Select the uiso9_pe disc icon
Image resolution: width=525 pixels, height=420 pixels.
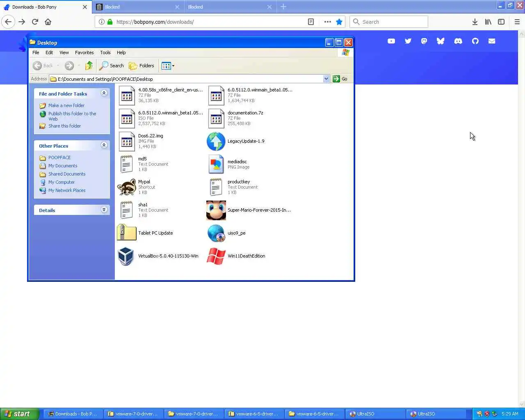pyautogui.click(x=216, y=233)
